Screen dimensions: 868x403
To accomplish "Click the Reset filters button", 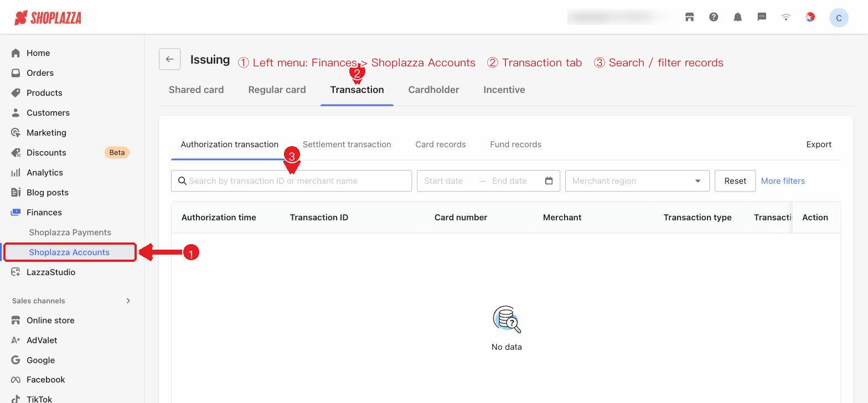I will [735, 181].
